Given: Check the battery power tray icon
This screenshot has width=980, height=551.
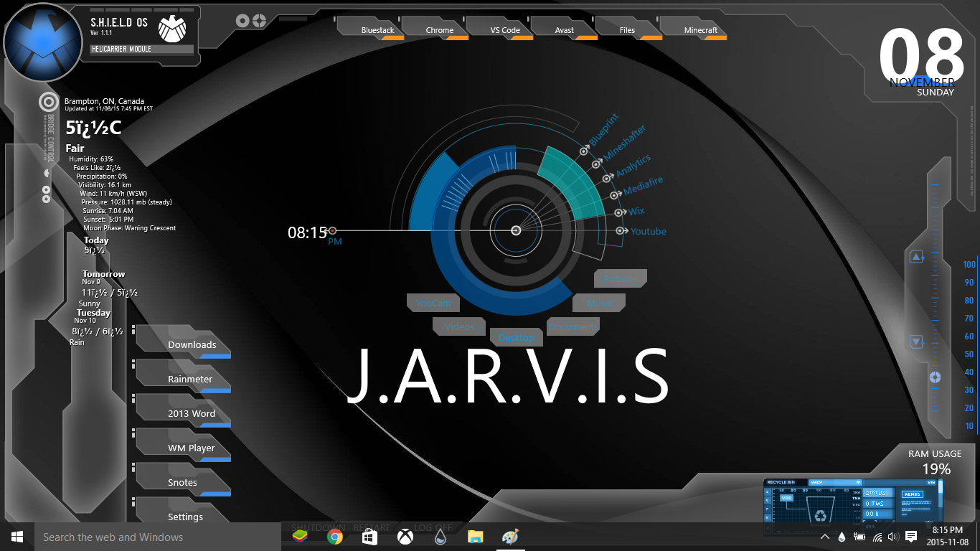Looking at the screenshot, I should (859, 537).
